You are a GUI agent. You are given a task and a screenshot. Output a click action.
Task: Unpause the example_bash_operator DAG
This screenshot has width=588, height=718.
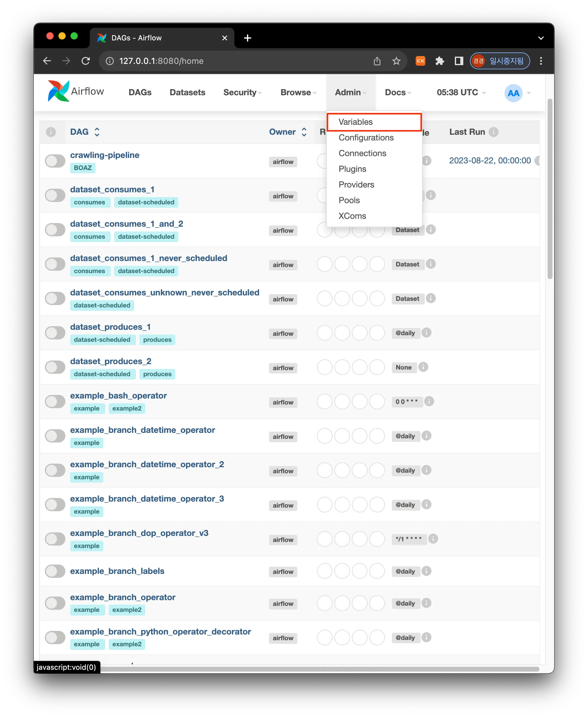click(x=55, y=402)
